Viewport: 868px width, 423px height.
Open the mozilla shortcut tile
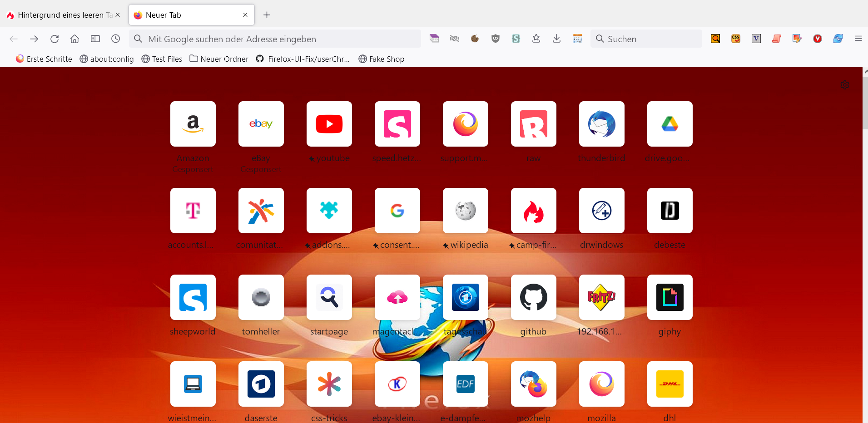[x=602, y=384]
